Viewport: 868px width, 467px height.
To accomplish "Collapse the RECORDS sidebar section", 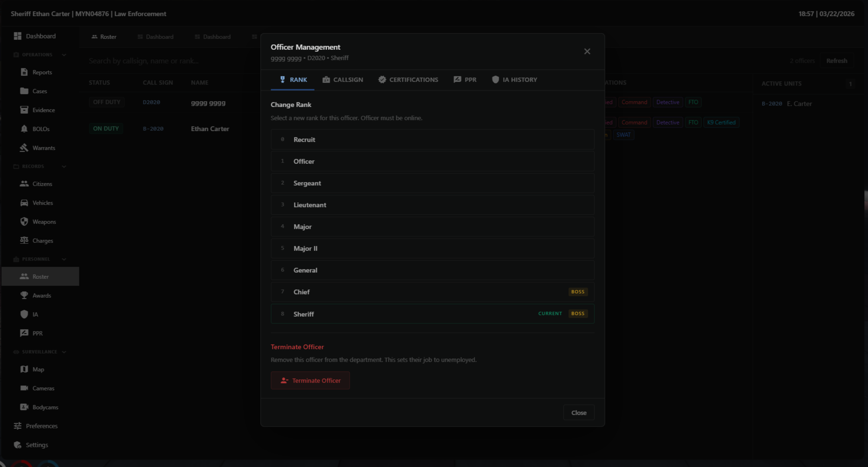I will pyautogui.click(x=64, y=166).
